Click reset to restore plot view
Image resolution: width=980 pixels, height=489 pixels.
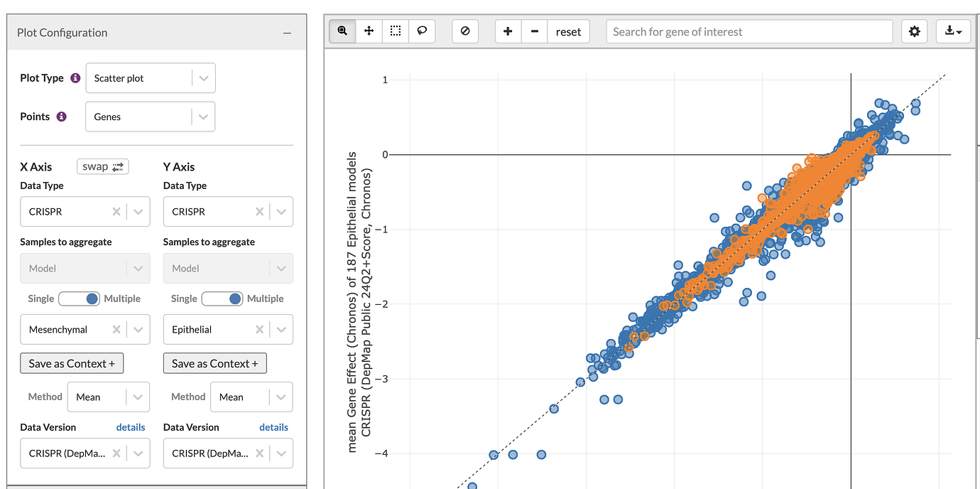click(x=568, y=31)
